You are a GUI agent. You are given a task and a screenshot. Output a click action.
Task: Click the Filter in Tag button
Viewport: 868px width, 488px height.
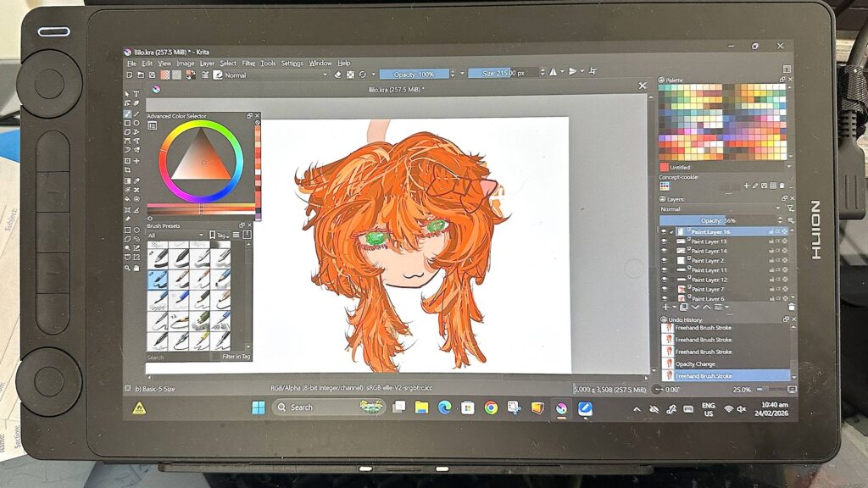click(236, 357)
